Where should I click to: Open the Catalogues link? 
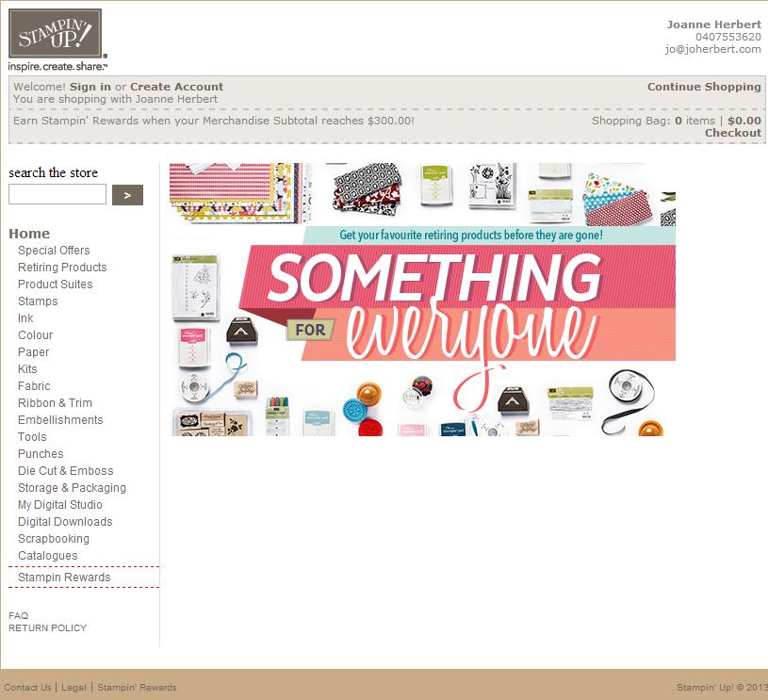point(47,556)
